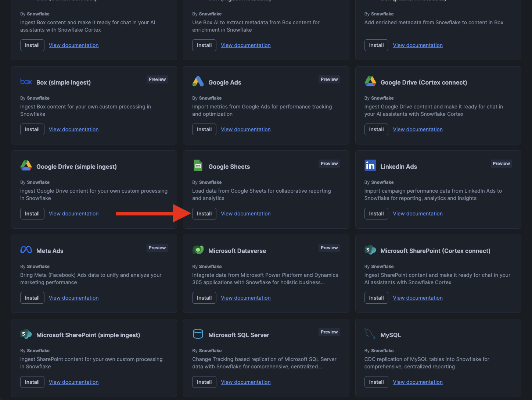Viewport: 532px width, 400px height.
Task: Click the Google Sheets logo icon
Action: (198, 166)
